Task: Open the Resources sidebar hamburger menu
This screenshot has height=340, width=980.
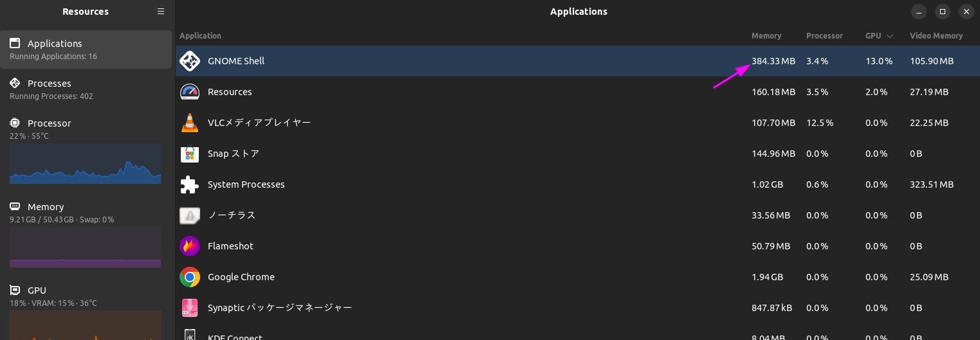Action: point(161,12)
